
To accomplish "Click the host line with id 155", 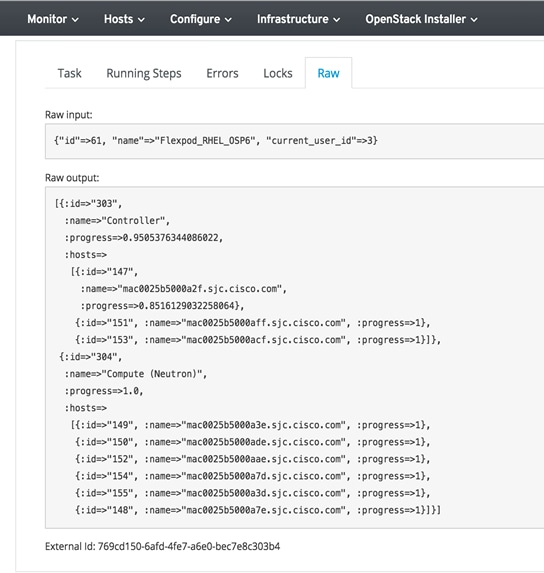I will pyautogui.click(x=253, y=493).
